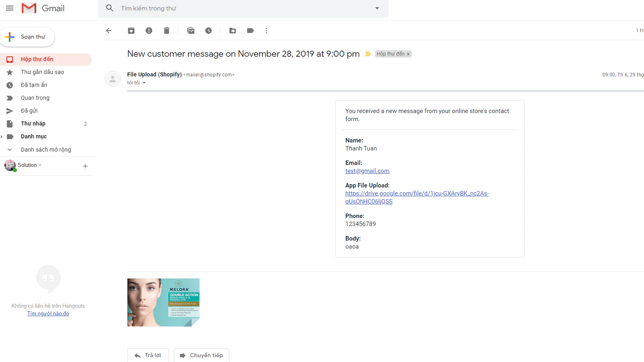Mark the email as unread
Image resolution: width=644 pixels, height=362 pixels.
pyautogui.click(x=191, y=31)
